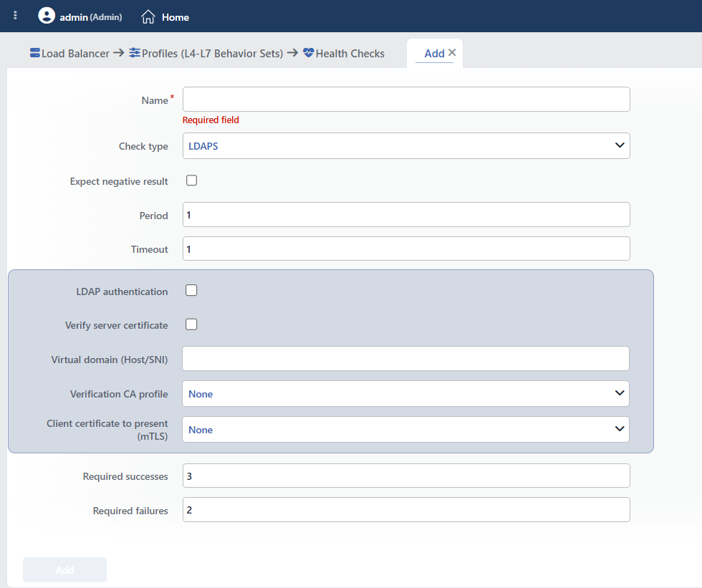Image resolution: width=702 pixels, height=588 pixels.
Task: Click the Name field label
Action: pyautogui.click(x=155, y=100)
